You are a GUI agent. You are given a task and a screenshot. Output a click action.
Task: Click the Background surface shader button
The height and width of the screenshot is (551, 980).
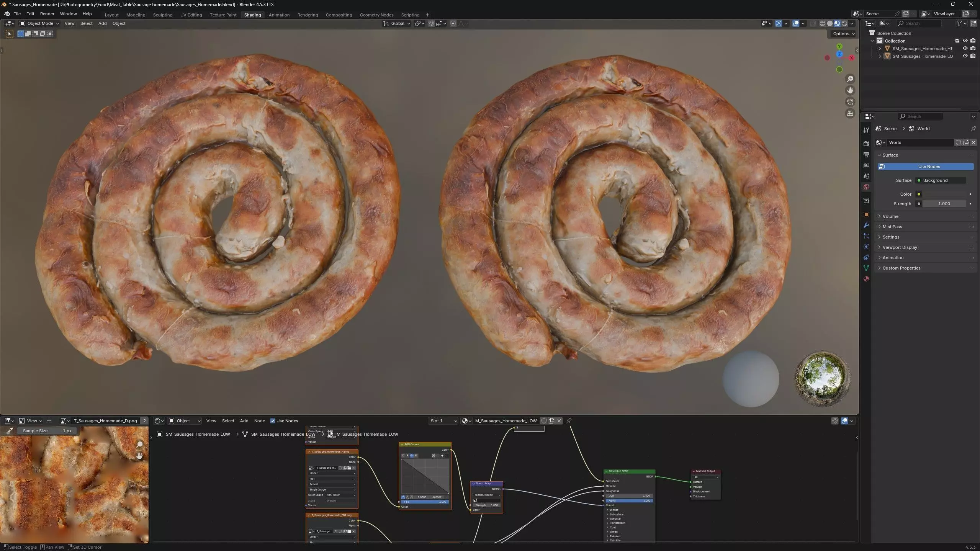click(941, 180)
